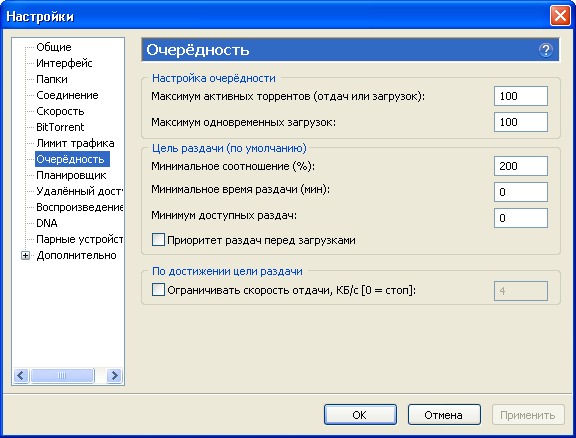Expand the Дополнительно tree node
576x438 pixels.
click(25, 255)
